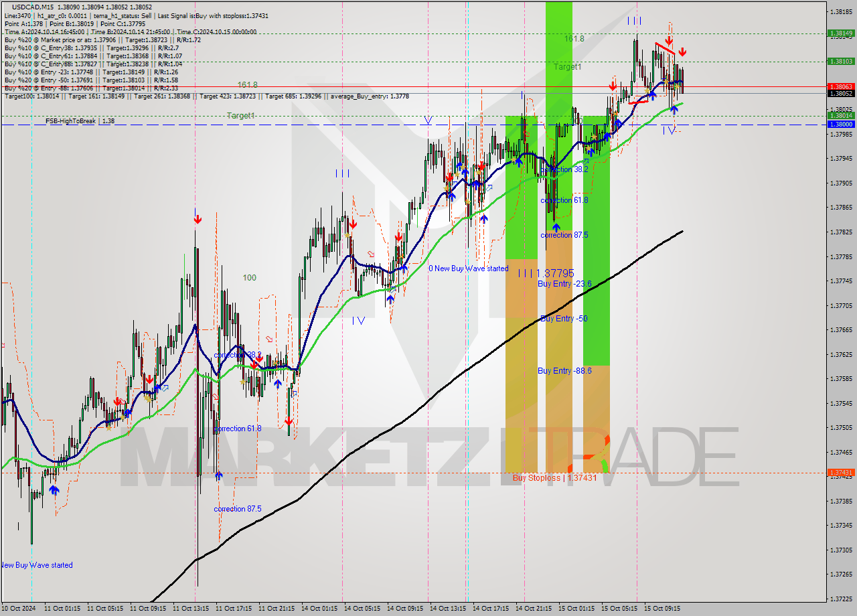
Task: Click the 'I I I 1.37795' wave label
Action: (x=546, y=273)
